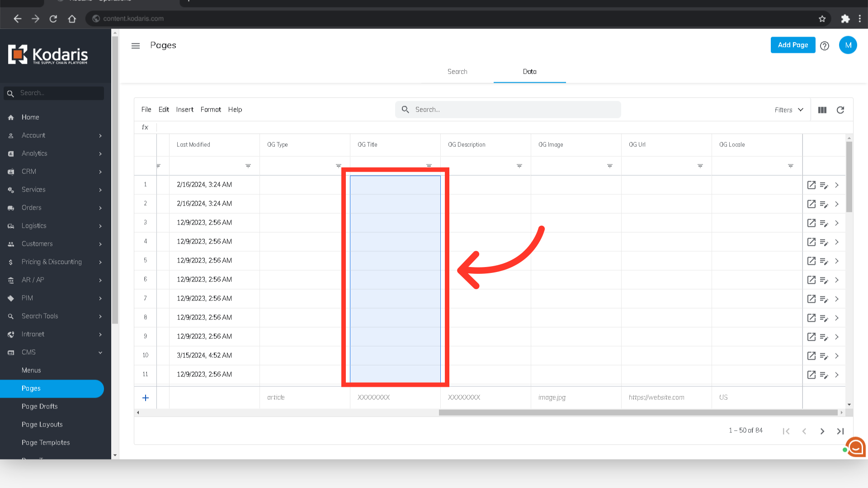Click the plus icon to add row
This screenshot has height=488, width=868.
146,398
